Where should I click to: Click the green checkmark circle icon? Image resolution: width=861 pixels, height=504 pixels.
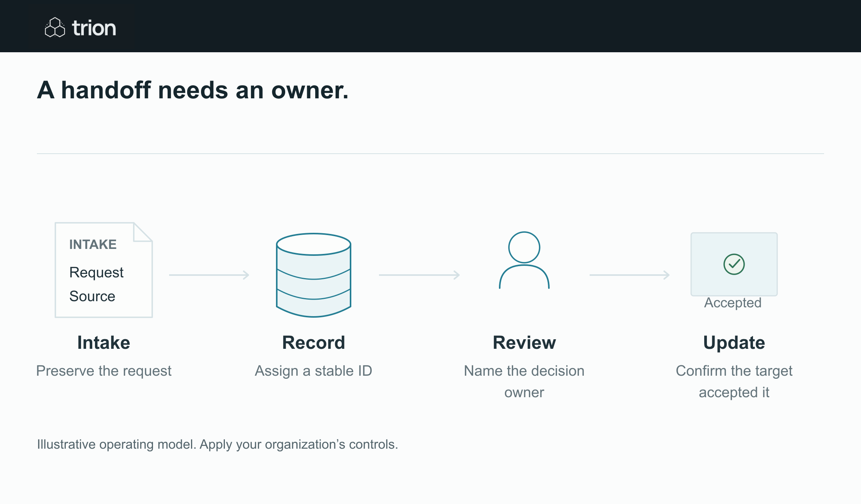tap(734, 264)
